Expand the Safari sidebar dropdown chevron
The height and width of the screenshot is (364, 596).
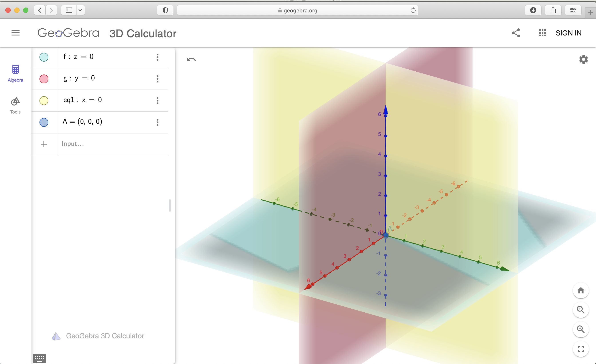click(80, 10)
